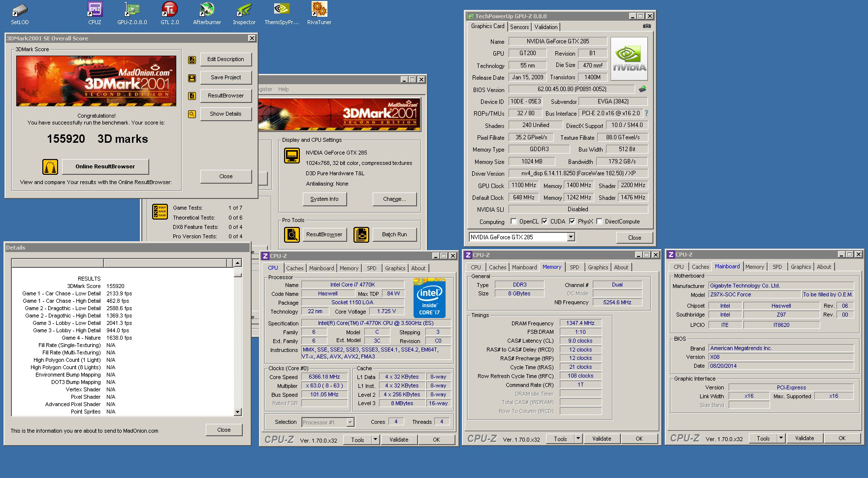Click the DRAM Frequency value 1347.4 MHz
This screenshot has height=478, width=868.
[580, 323]
